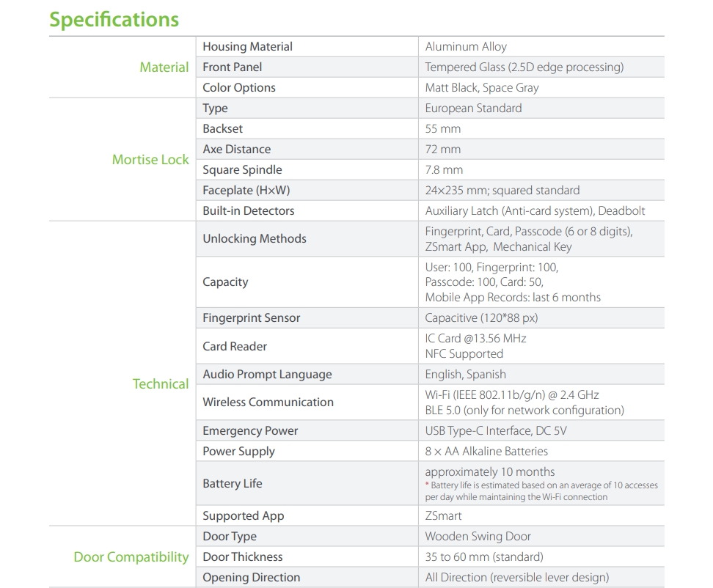Click the Door Compatibility category label
This screenshot has height=588, width=713.
click(131, 556)
